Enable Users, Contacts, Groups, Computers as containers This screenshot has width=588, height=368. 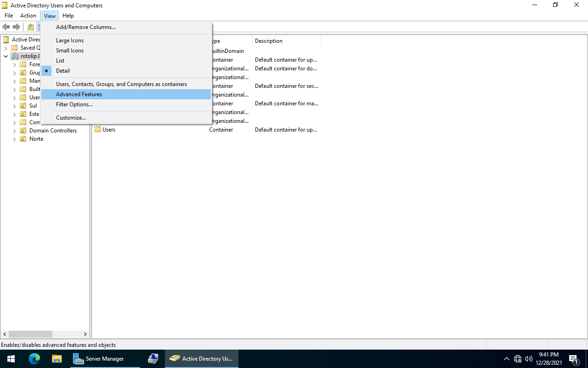coord(121,84)
